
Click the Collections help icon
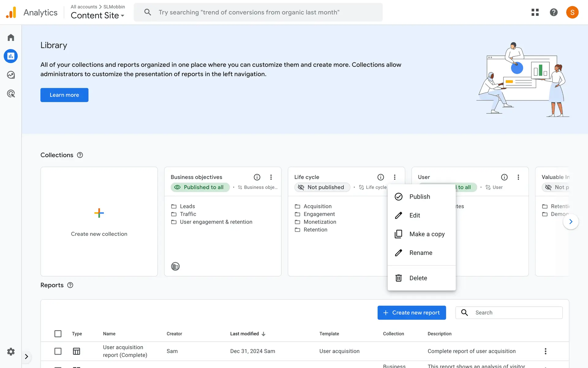point(80,155)
